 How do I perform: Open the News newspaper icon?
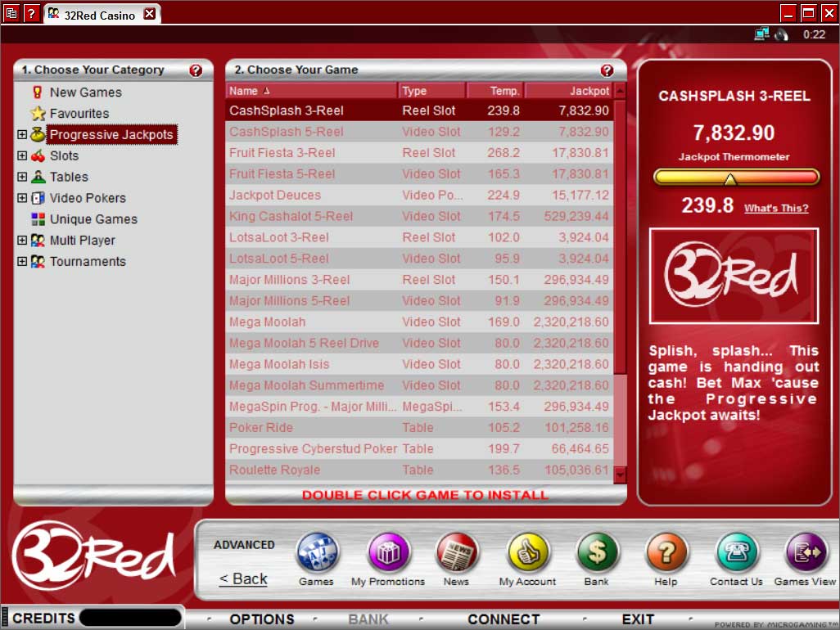click(457, 552)
